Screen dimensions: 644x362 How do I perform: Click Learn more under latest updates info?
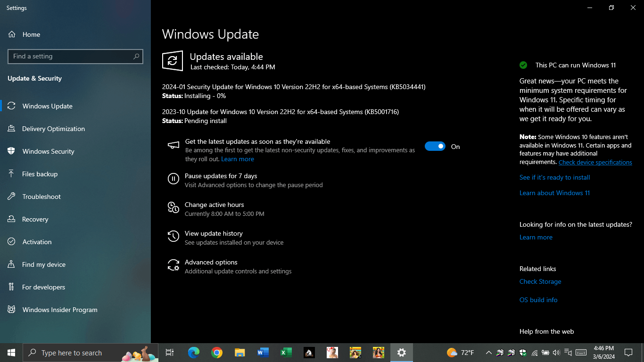536,237
